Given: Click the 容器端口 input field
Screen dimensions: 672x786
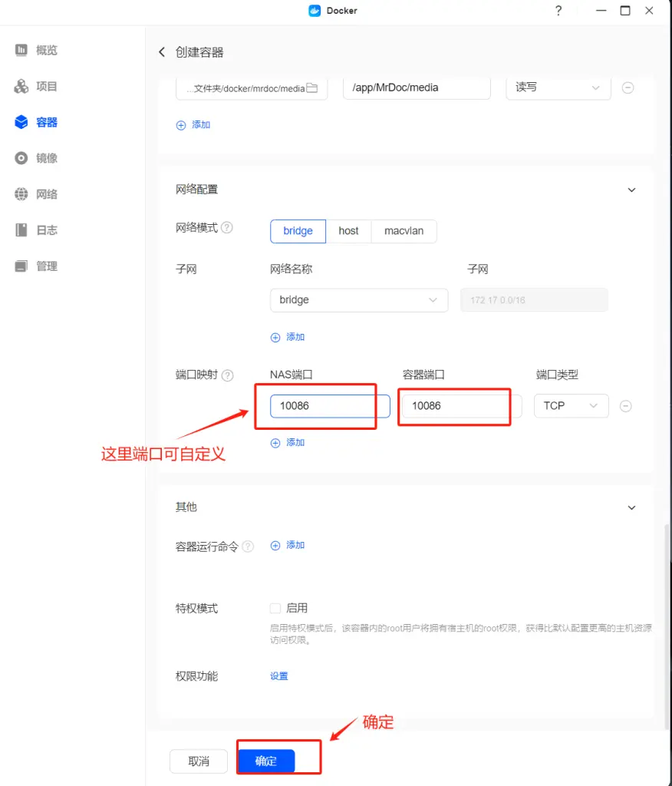Looking at the screenshot, I should coord(462,406).
